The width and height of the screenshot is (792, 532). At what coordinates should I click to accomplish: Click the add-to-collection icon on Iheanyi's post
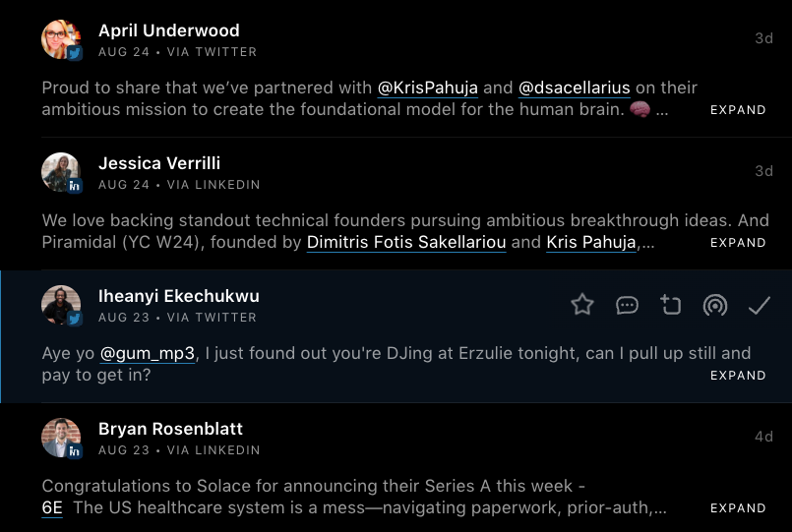[671, 305]
